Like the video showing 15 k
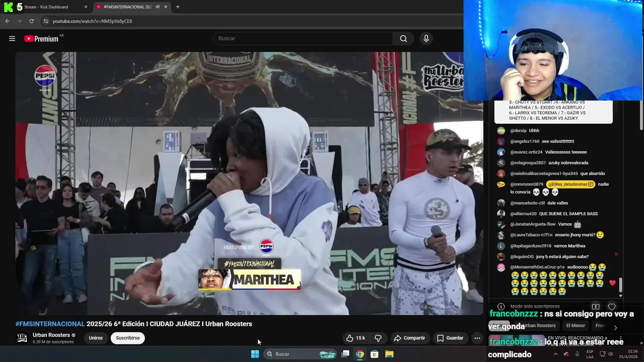Viewport: 644px width, 362px height. 355,338
